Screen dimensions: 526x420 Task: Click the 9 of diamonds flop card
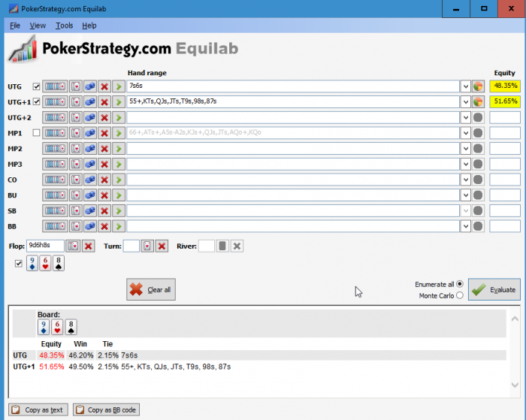click(x=32, y=263)
